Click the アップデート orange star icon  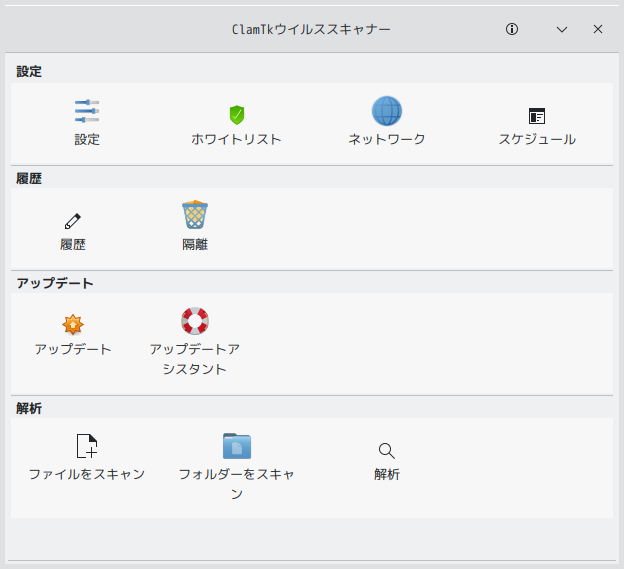tap(73, 325)
